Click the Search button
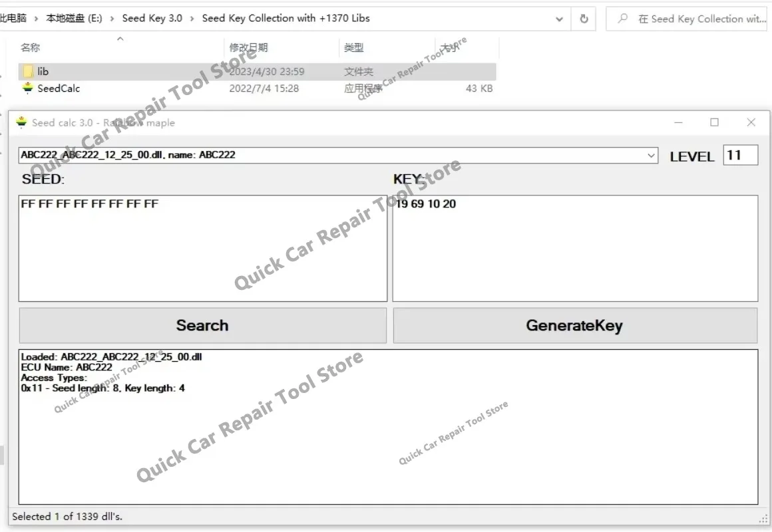772x532 pixels. tap(203, 325)
